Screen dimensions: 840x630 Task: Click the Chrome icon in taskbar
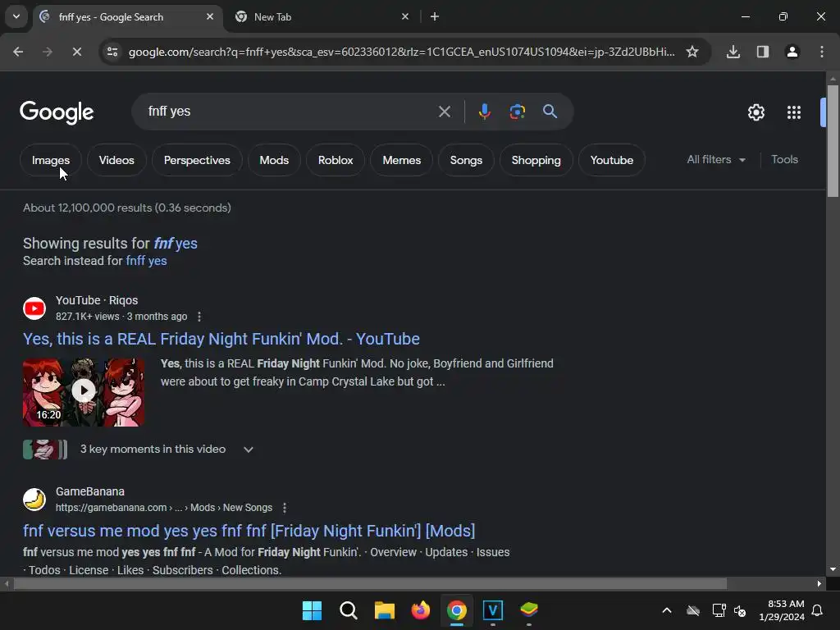(456, 610)
